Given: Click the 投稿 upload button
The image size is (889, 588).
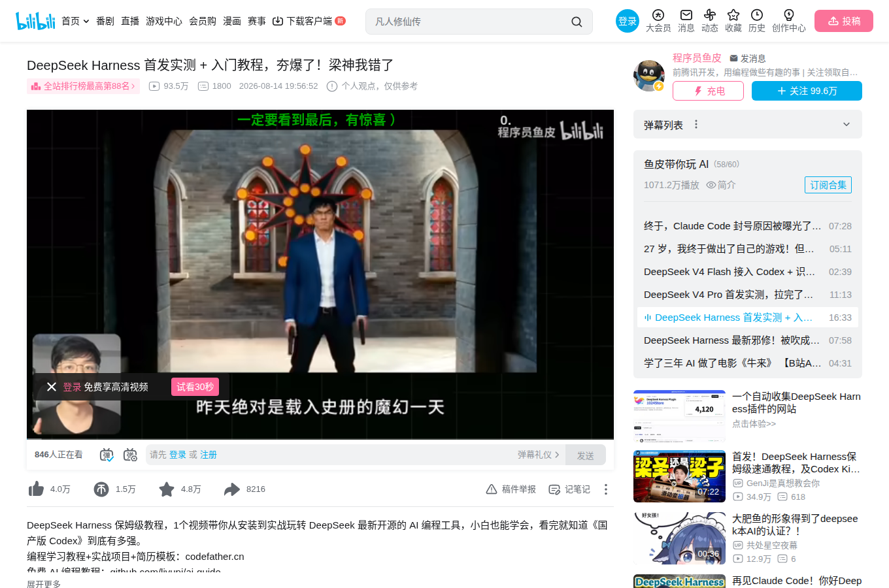Looking at the screenshot, I should [x=844, y=21].
